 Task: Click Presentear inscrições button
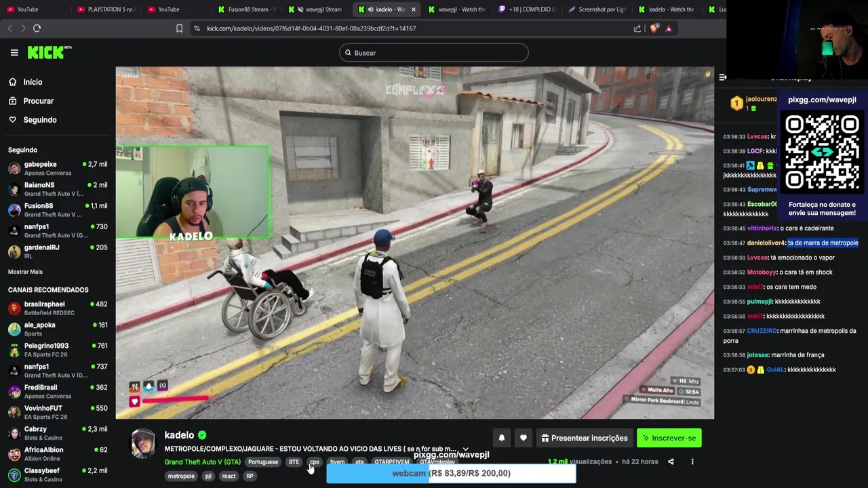[x=585, y=438]
